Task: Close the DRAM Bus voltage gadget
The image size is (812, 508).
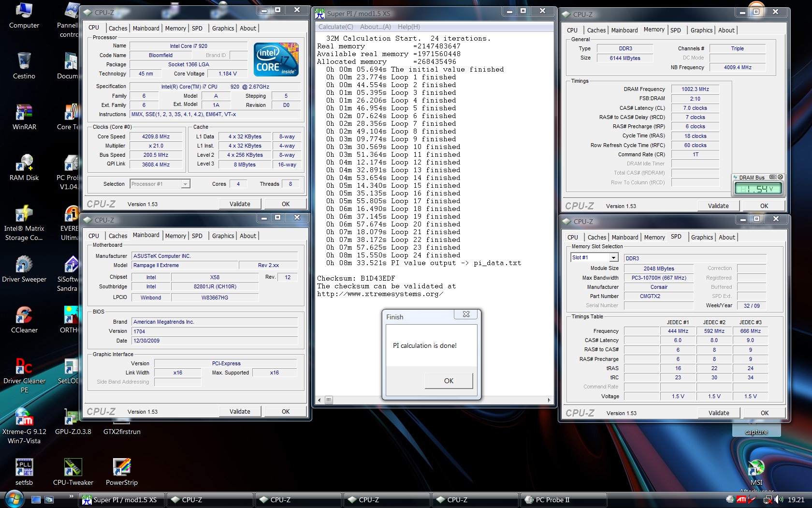Action: 780,177
